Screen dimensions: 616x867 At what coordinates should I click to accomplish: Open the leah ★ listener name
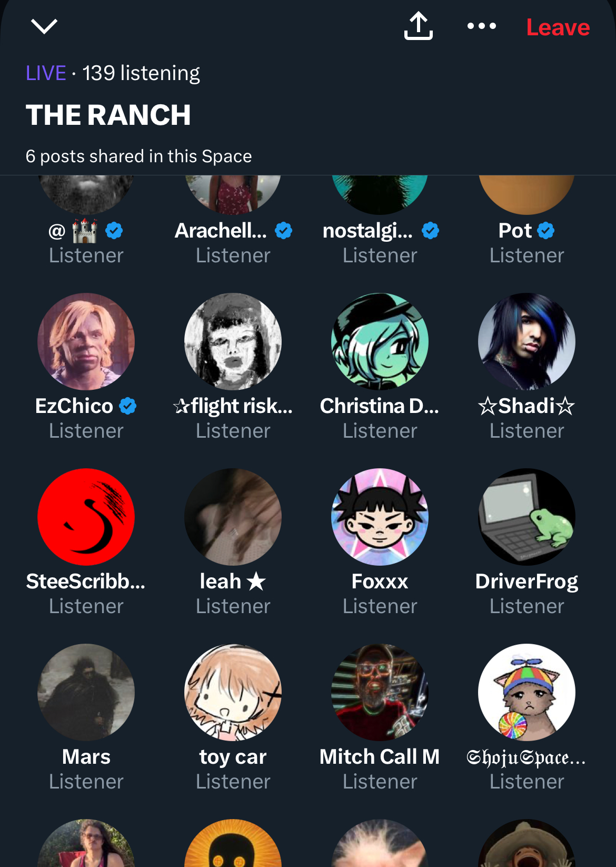[233, 582]
